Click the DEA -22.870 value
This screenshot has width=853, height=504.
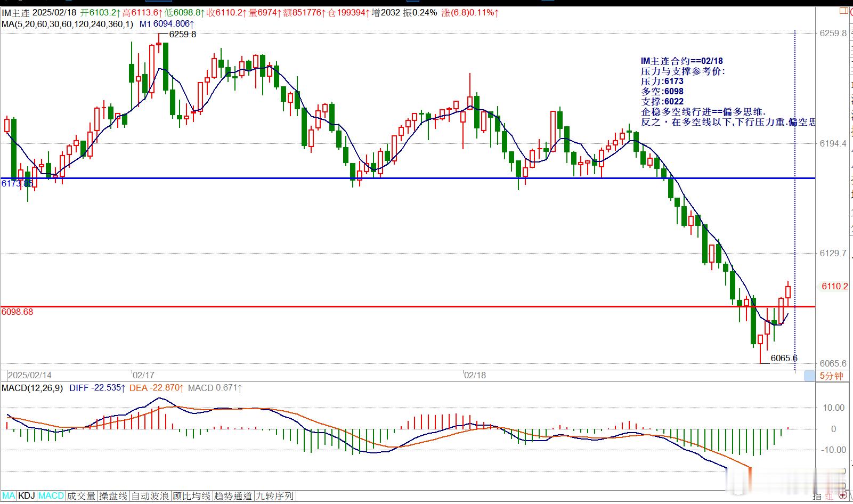click(157, 388)
